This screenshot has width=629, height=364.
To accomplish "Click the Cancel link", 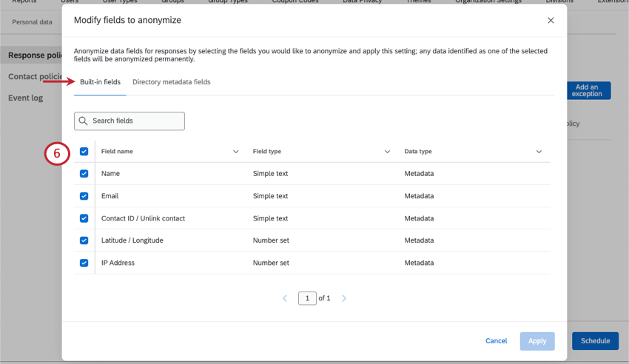I will 496,341.
